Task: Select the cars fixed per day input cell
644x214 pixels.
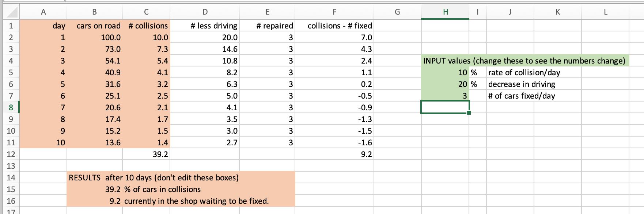Action: pos(445,96)
